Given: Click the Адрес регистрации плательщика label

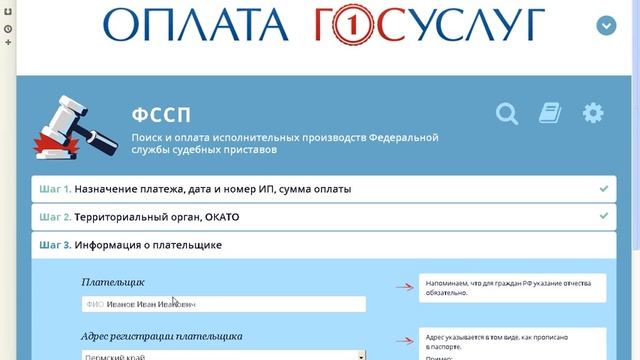Looking at the screenshot, I should (162, 336).
